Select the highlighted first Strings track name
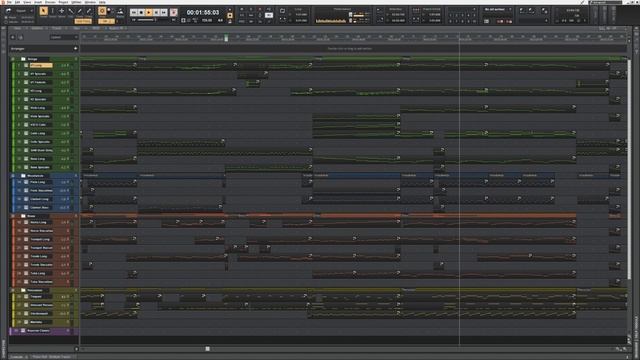The width and height of the screenshot is (640, 360). coord(41,65)
